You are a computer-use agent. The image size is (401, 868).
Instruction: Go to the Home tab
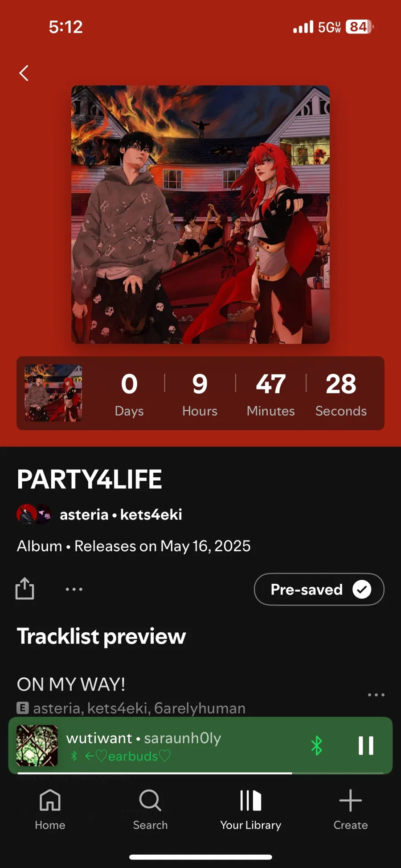pyautogui.click(x=50, y=809)
